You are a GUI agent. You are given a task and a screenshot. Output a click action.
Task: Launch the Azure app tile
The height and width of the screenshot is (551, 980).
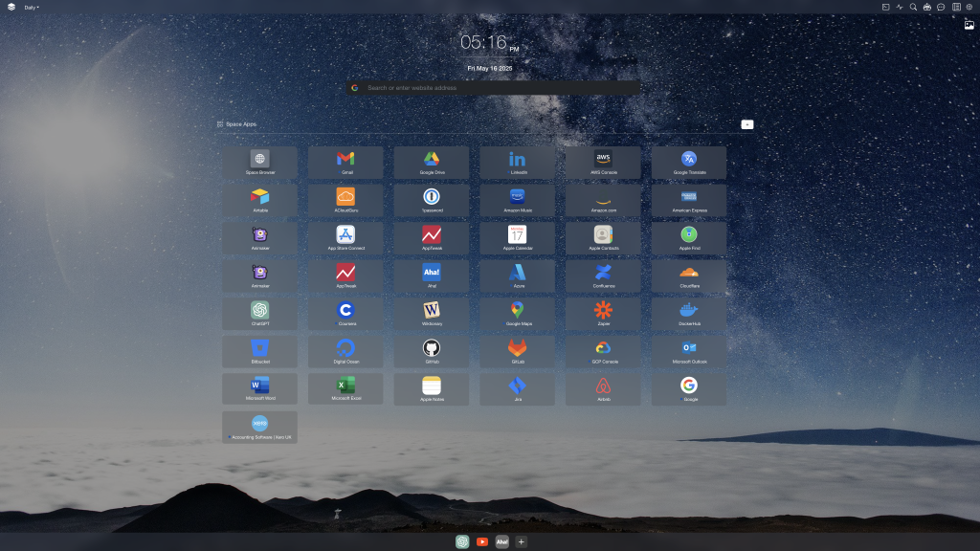click(x=517, y=276)
